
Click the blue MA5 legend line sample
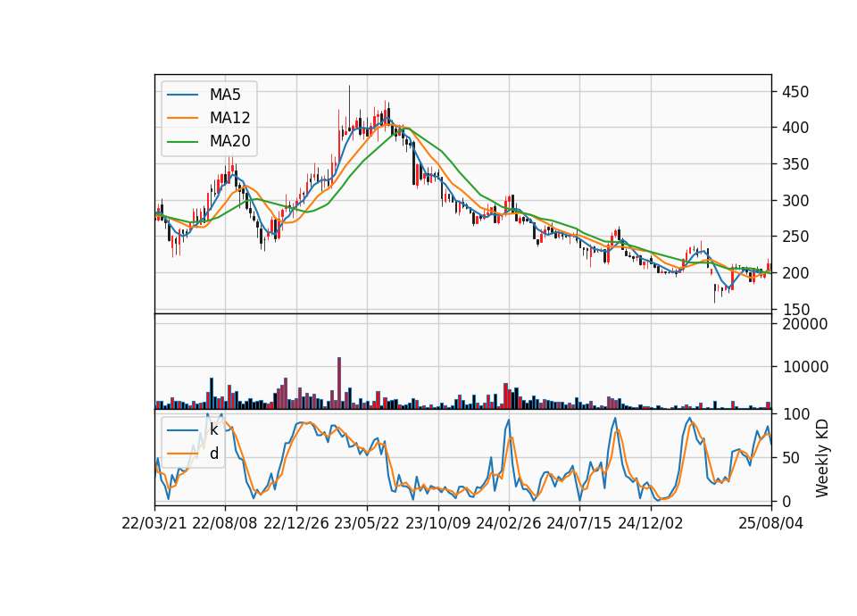click(182, 95)
